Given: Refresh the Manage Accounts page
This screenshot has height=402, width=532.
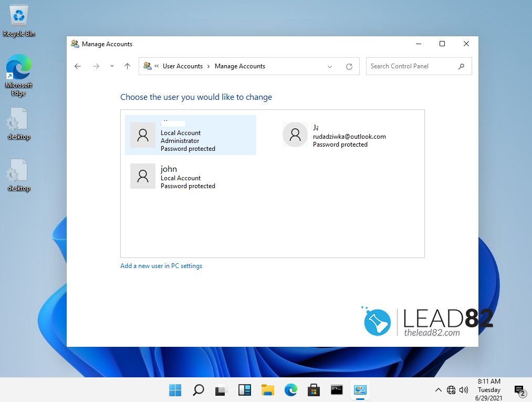Looking at the screenshot, I should pos(349,66).
